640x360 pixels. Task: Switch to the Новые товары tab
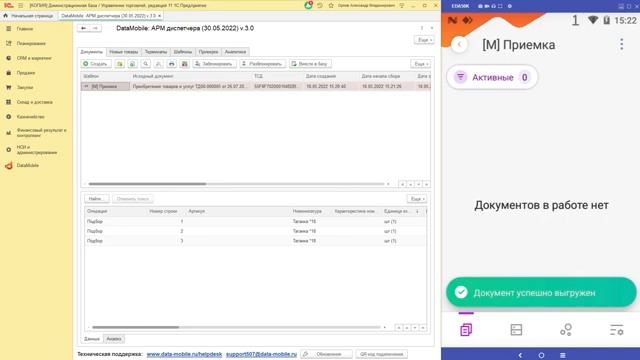click(x=124, y=52)
